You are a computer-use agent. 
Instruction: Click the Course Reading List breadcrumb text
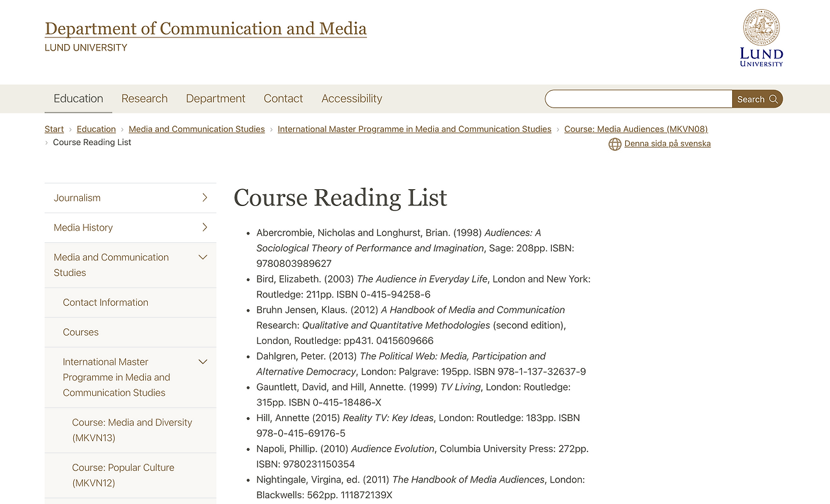tap(92, 142)
